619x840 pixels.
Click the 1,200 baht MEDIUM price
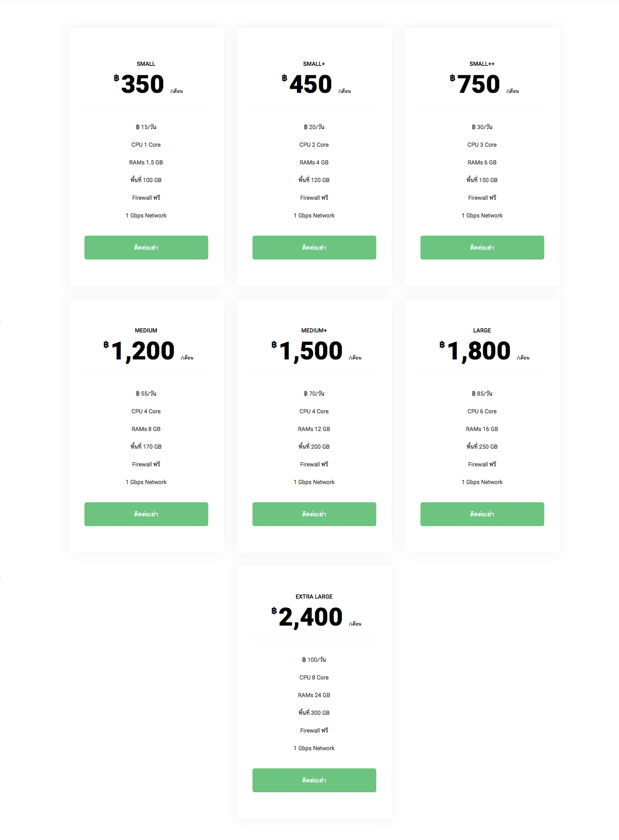point(142,351)
